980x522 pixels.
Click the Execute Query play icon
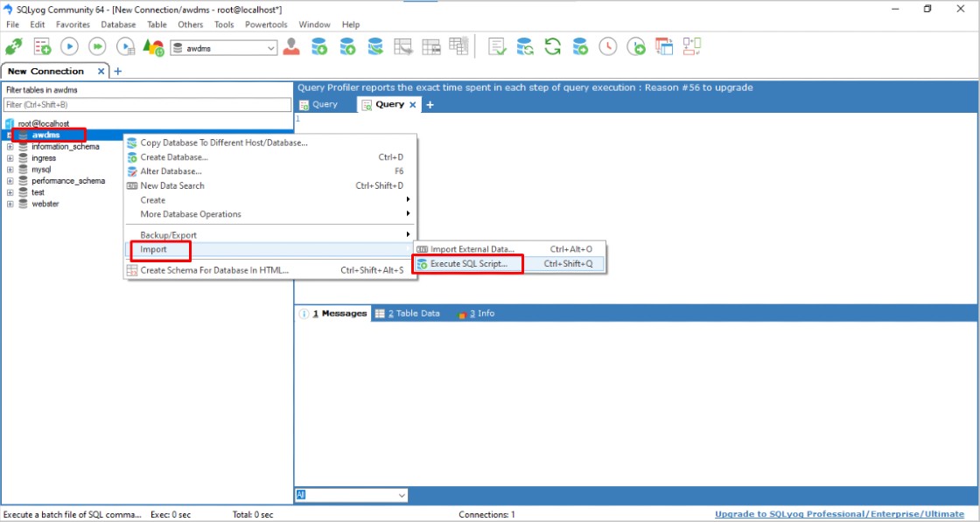(x=69, y=47)
